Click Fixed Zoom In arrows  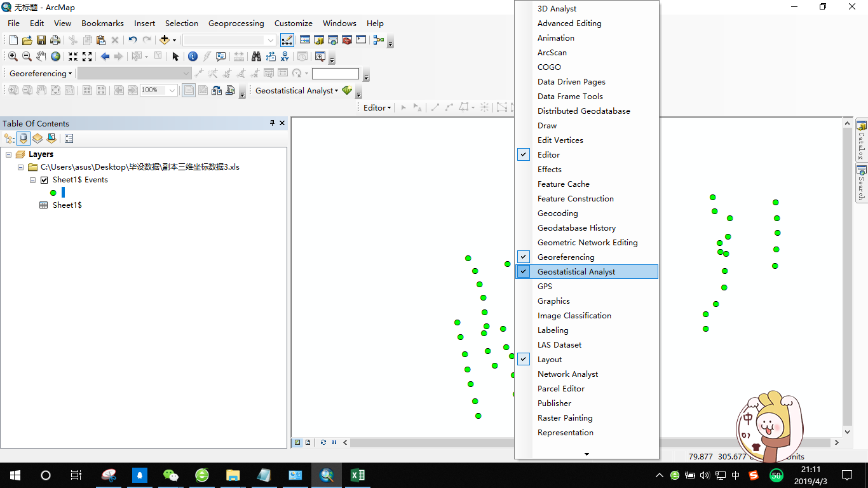click(x=73, y=57)
